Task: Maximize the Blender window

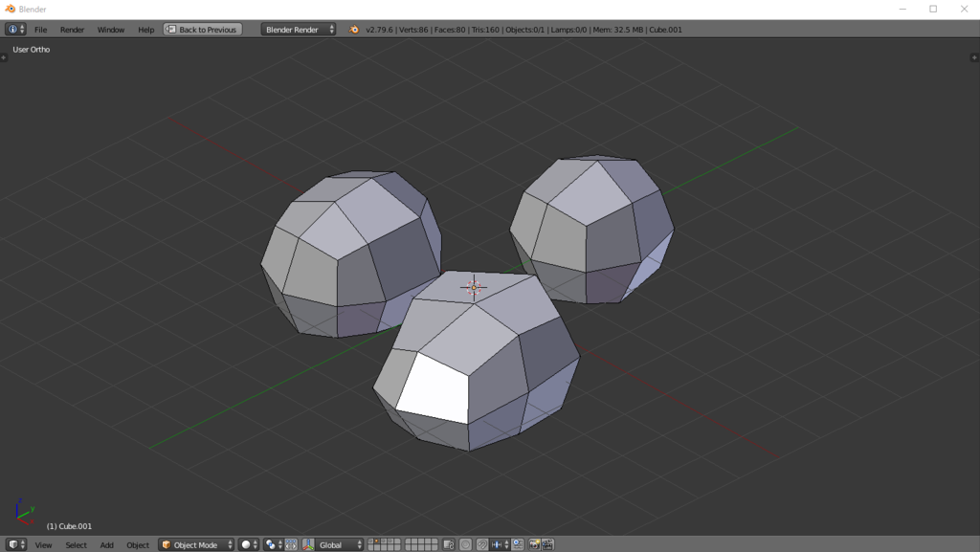Action: coord(933,9)
